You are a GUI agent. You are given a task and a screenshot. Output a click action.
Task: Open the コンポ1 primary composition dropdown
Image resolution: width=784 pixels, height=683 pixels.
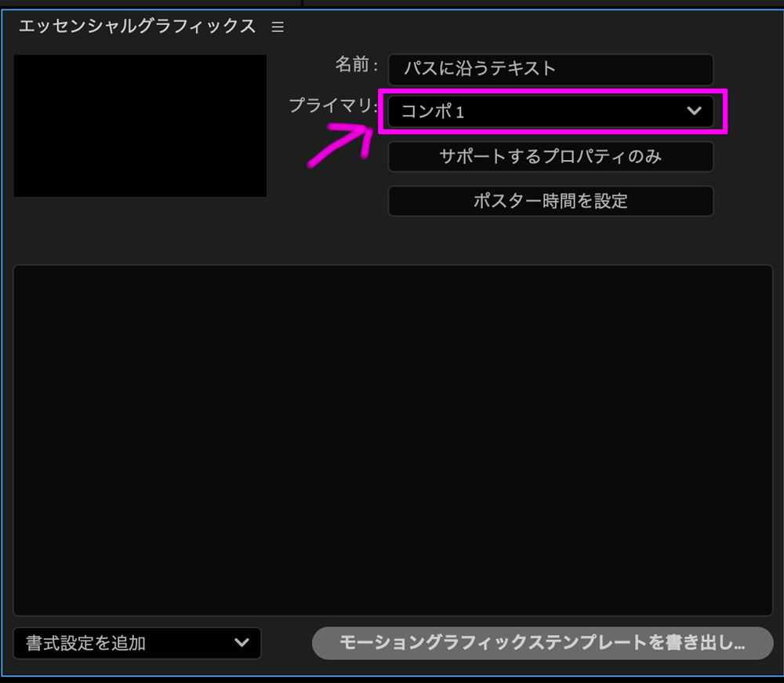pyautogui.click(x=551, y=111)
